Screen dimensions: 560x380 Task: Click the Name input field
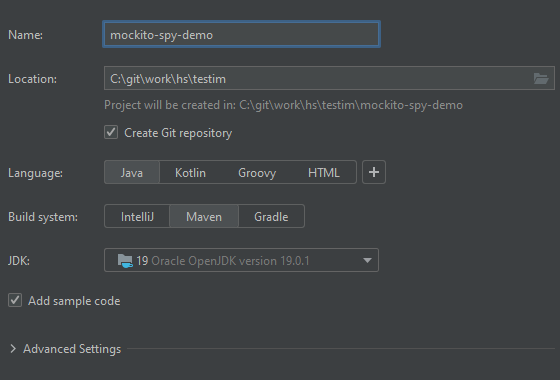coord(241,34)
